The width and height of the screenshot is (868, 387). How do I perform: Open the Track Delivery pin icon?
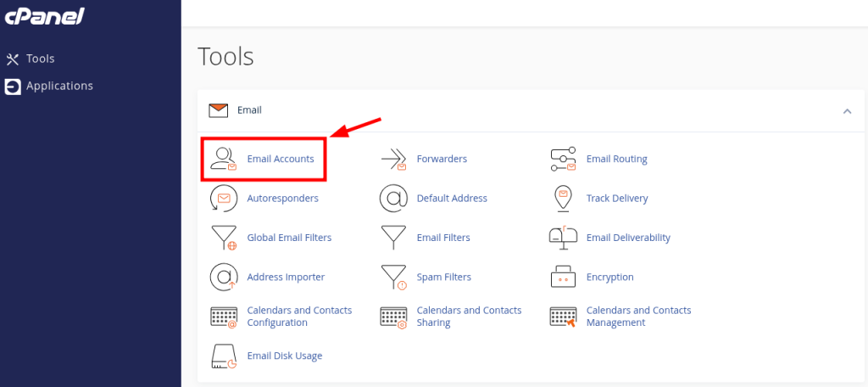(x=563, y=199)
